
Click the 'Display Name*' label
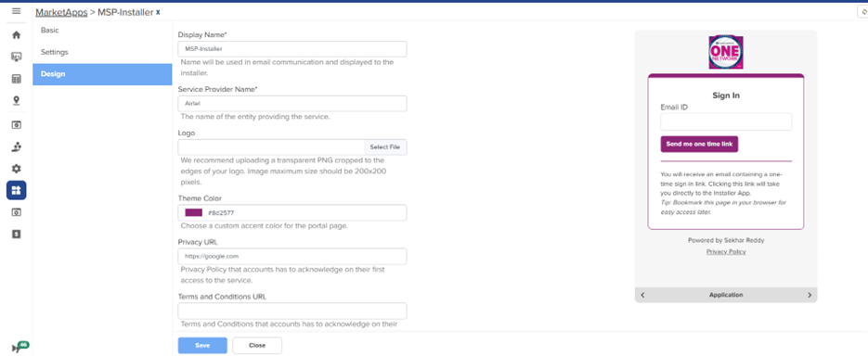[202, 35]
